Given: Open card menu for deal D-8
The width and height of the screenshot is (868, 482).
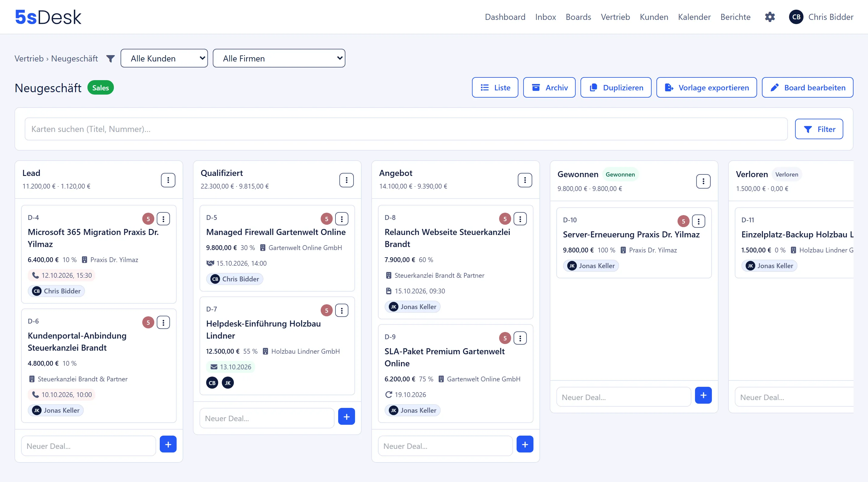Looking at the screenshot, I should [520, 219].
